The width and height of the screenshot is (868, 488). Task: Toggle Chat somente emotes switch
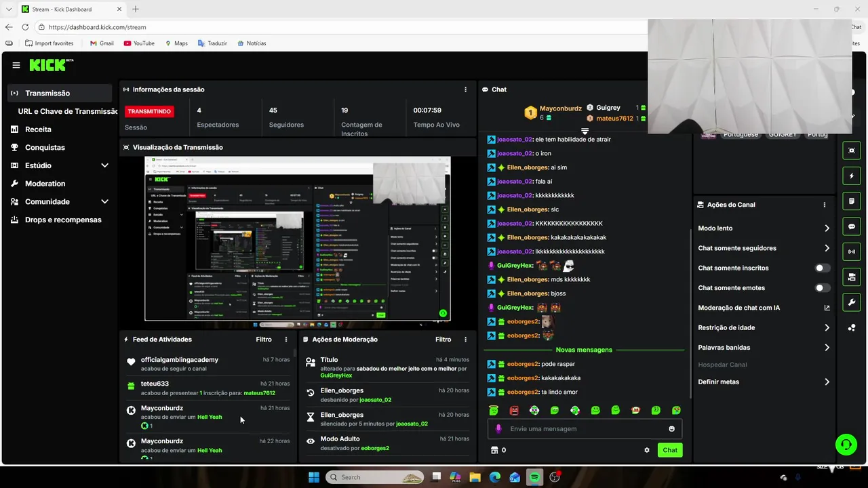(x=822, y=288)
